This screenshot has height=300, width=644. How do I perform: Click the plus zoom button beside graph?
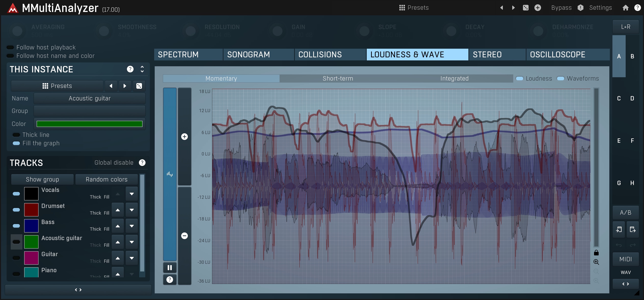[185, 137]
